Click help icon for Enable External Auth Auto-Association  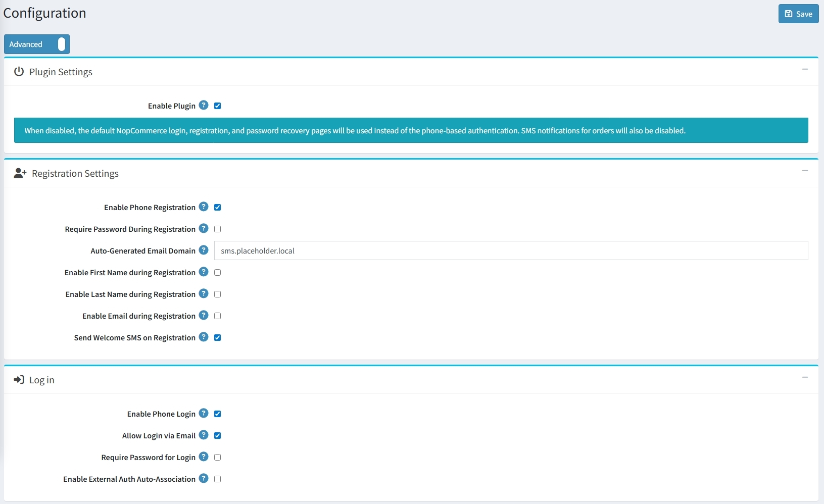[204, 478]
